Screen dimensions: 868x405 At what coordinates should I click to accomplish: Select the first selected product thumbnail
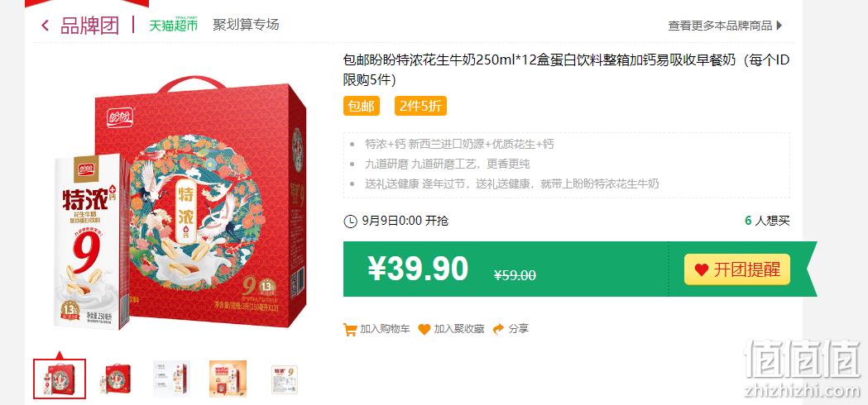60,379
